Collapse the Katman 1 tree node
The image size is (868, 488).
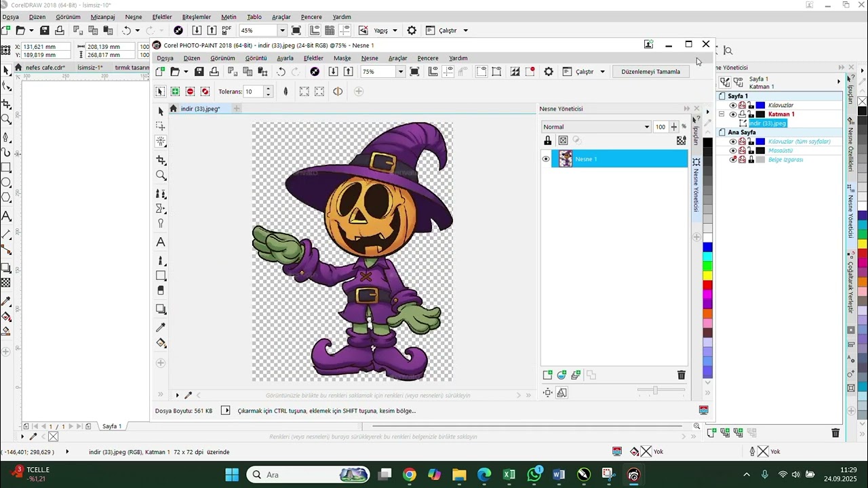[x=722, y=115]
